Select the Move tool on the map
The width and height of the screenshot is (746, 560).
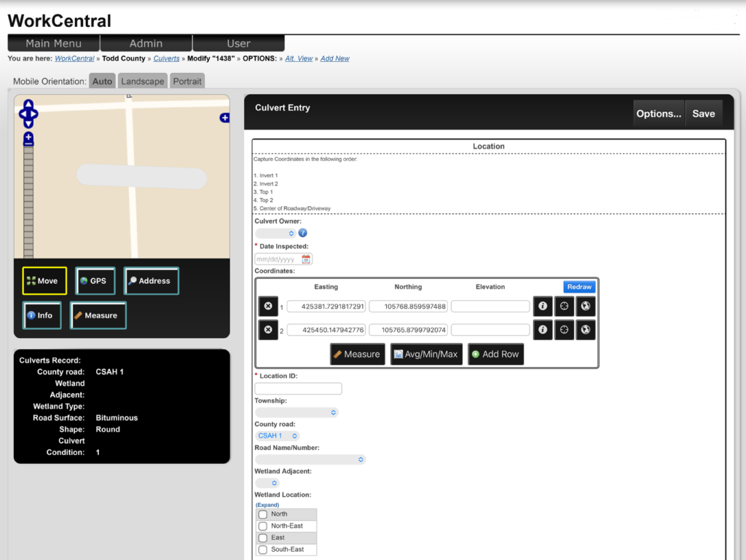pos(44,280)
